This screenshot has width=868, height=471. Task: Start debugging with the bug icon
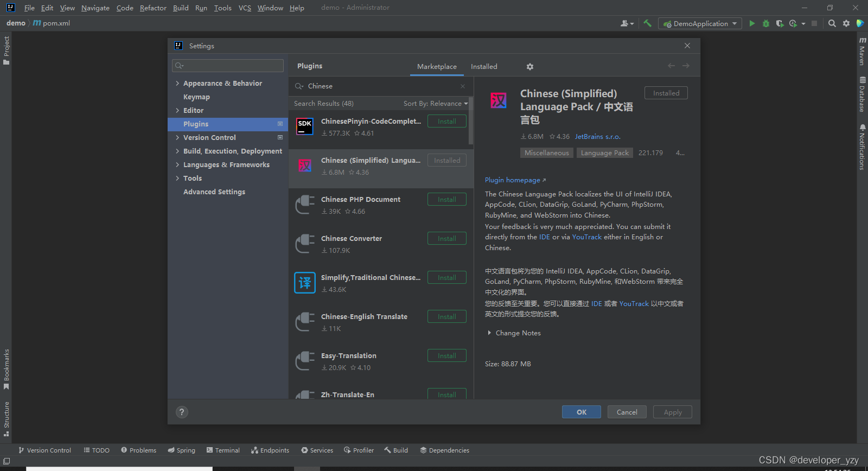click(766, 23)
